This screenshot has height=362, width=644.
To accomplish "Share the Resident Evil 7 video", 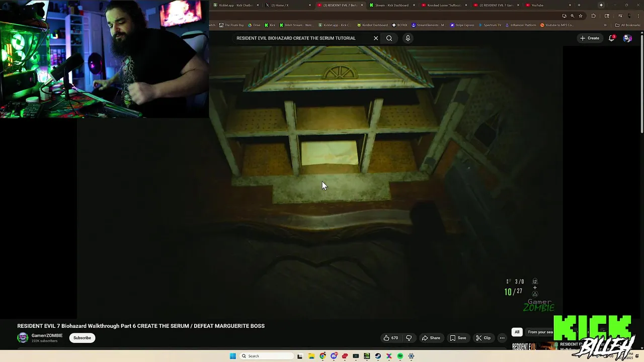I will click(x=431, y=338).
